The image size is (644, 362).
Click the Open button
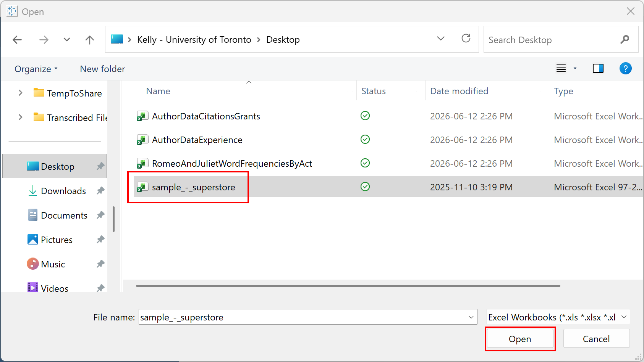520,339
